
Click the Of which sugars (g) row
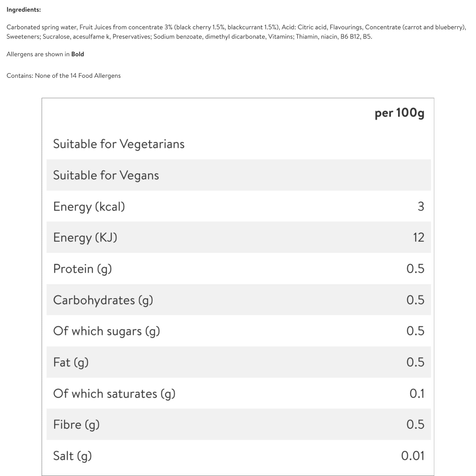(239, 331)
